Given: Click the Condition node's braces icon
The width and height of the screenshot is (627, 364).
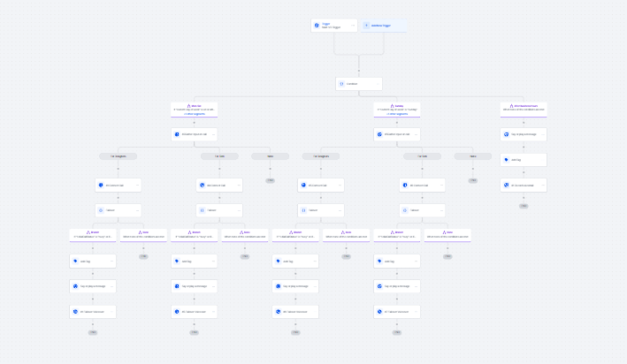Looking at the screenshot, I should coord(341,84).
